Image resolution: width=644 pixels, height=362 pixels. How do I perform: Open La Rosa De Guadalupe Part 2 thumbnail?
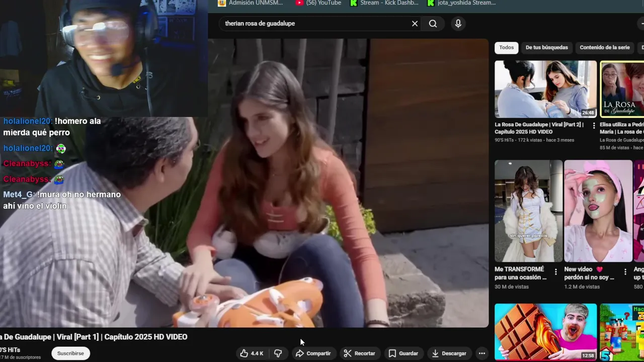(x=545, y=89)
